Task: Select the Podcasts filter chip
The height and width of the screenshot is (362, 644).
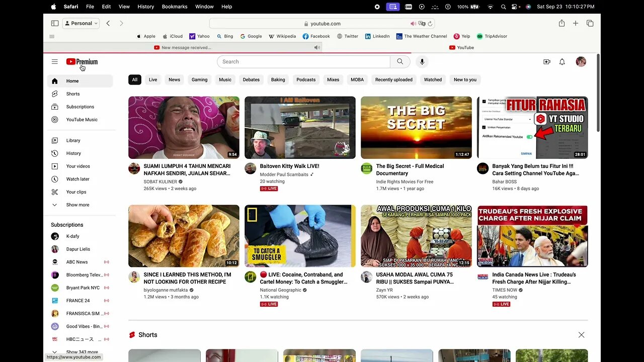Action: [x=306, y=79]
